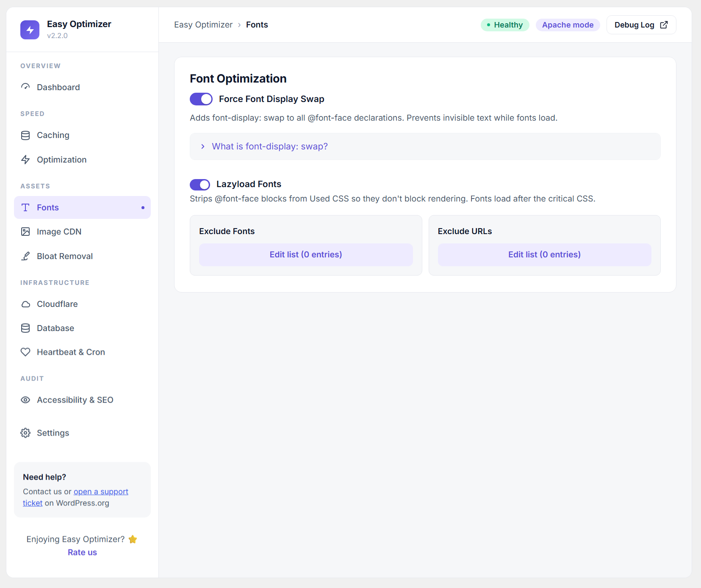This screenshot has height=588, width=701.
Task: Select Image CDN in sidebar
Action: click(82, 232)
